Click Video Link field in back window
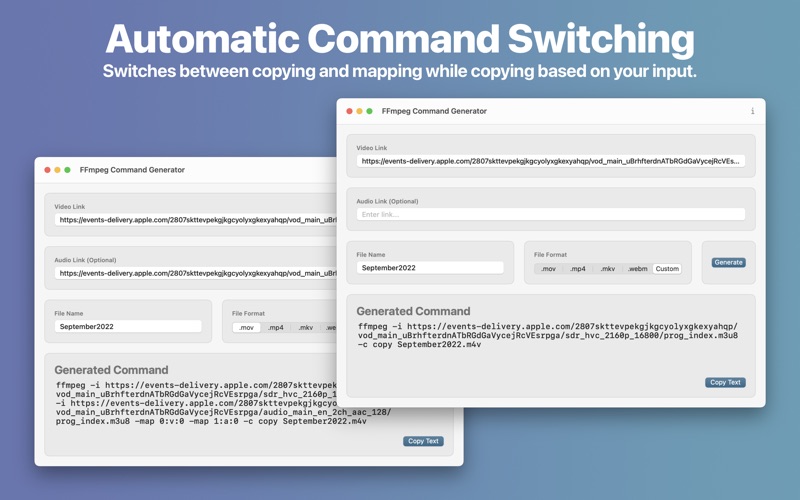 point(195,220)
